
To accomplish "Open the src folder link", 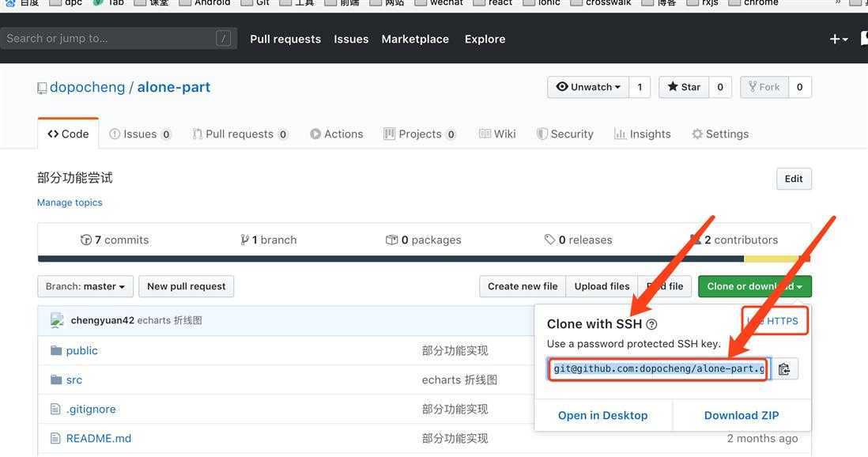I will click(74, 380).
